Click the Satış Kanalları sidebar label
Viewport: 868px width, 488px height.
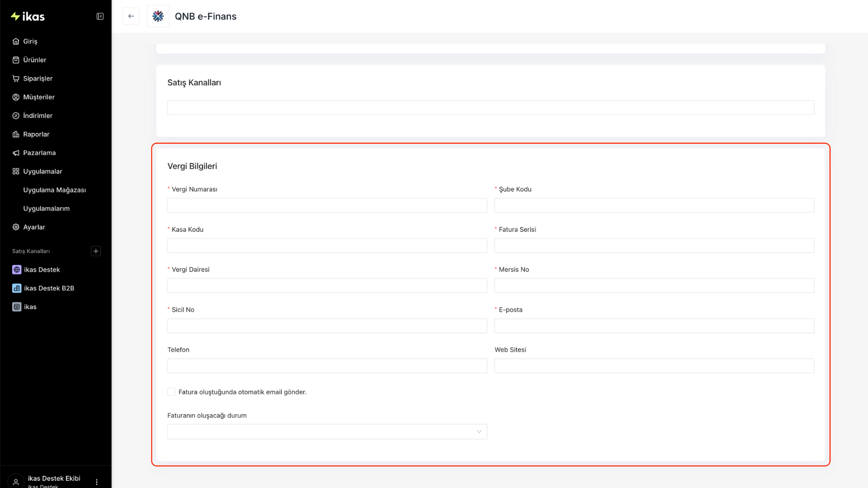pos(31,251)
